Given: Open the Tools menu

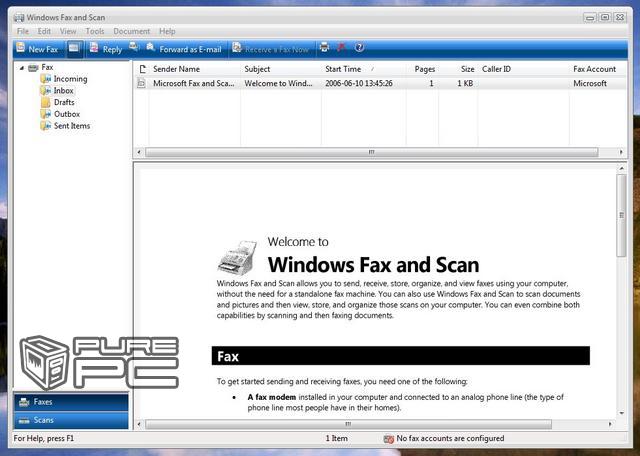Looking at the screenshot, I should click(x=95, y=31).
